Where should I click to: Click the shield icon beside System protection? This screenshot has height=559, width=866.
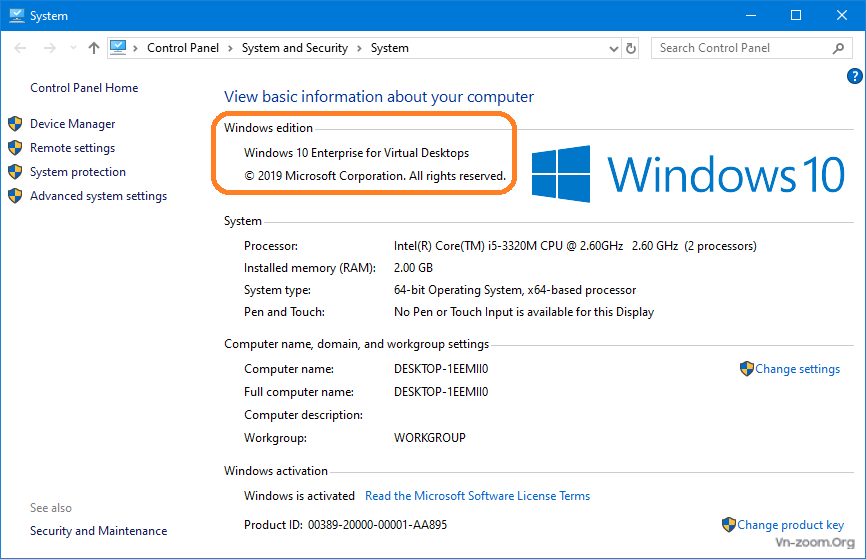[x=15, y=171]
